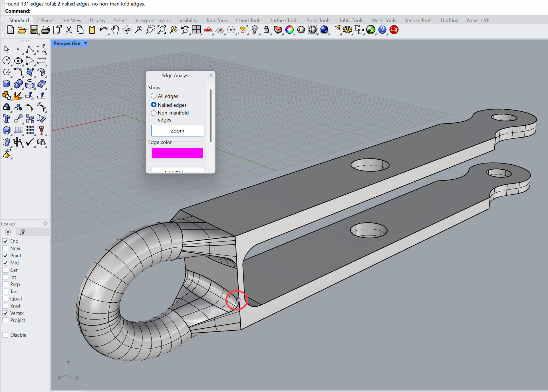The width and height of the screenshot is (548, 392).
Task: Open the Mesh Tools tab
Action: [x=383, y=20]
